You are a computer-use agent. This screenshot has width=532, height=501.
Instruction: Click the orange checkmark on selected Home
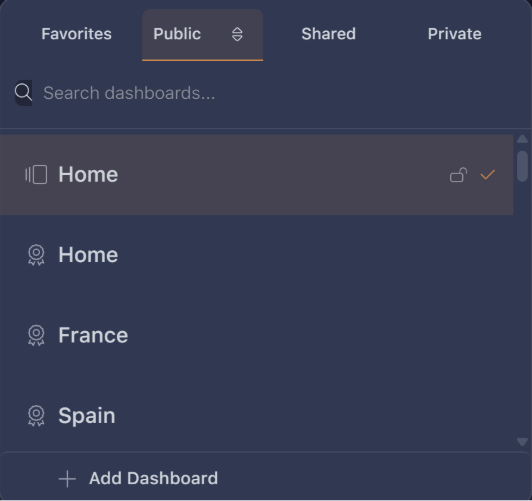(488, 175)
